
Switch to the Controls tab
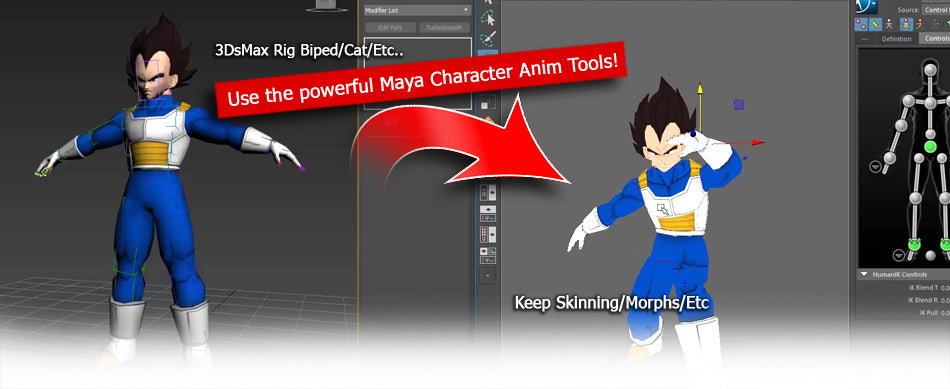coord(935,38)
